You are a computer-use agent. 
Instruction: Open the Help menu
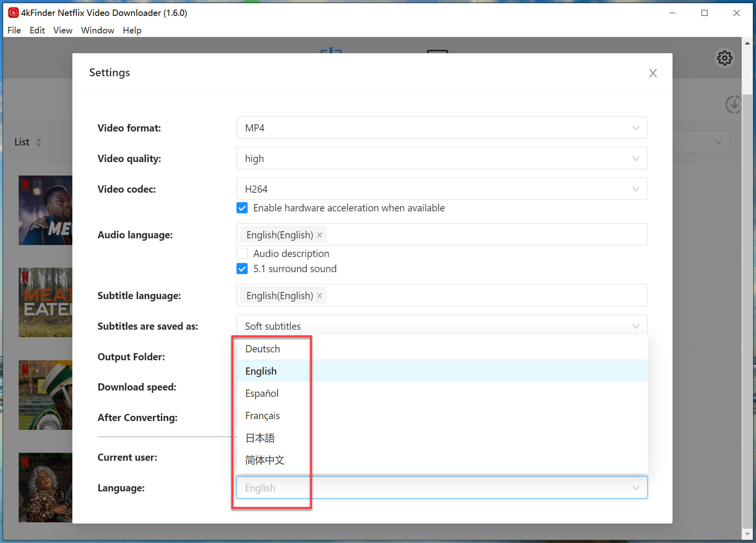[132, 30]
